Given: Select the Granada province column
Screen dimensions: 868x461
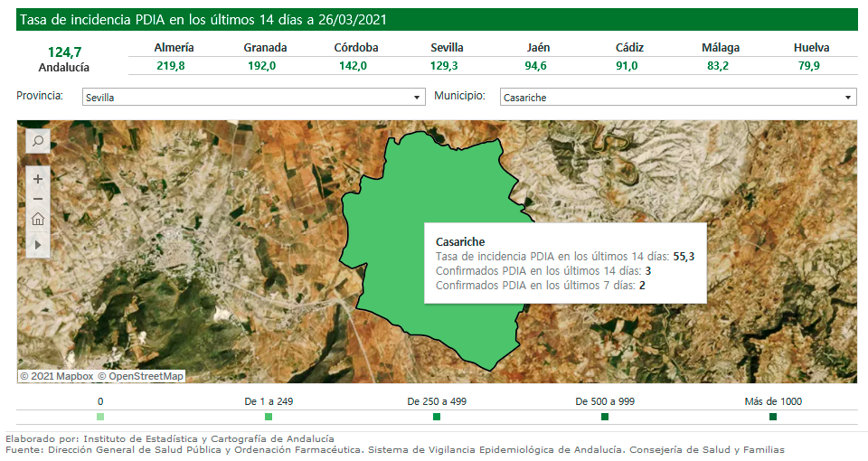Looking at the screenshot, I should [x=265, y=48].
